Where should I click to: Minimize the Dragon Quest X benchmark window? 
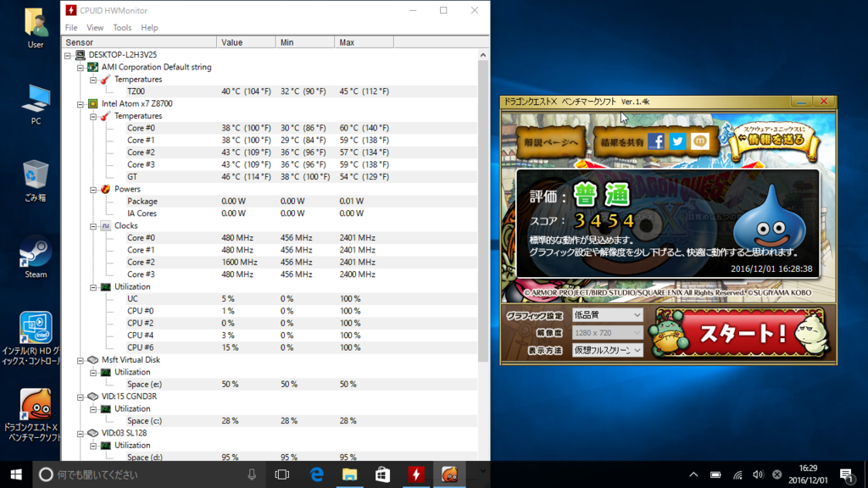click(801, 102)
